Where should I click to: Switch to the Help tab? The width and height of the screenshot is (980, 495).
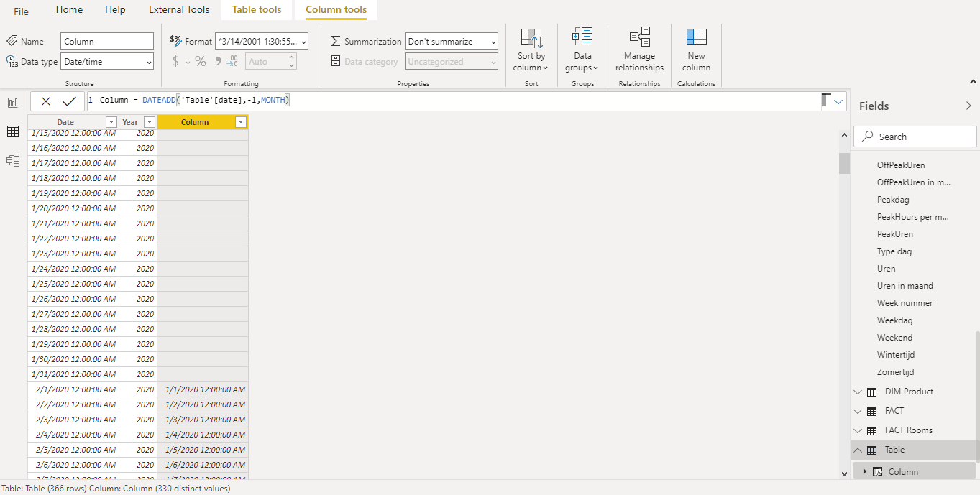pyautogui.click(x=115, y=9)
